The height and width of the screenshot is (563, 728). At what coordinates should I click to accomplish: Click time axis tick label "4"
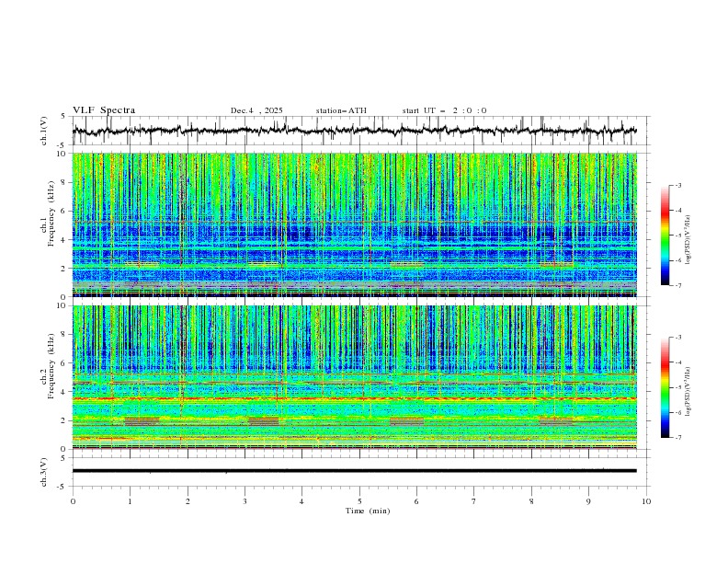(301, 501)
